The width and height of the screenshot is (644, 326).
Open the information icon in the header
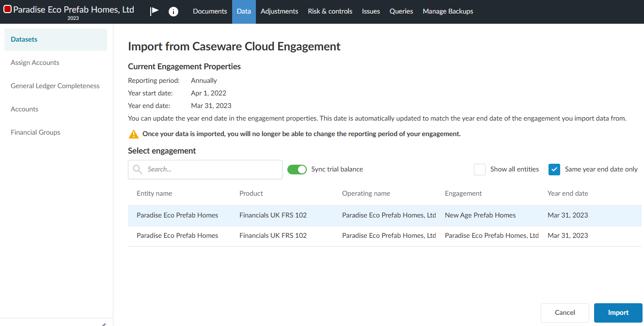pos(173,12)
